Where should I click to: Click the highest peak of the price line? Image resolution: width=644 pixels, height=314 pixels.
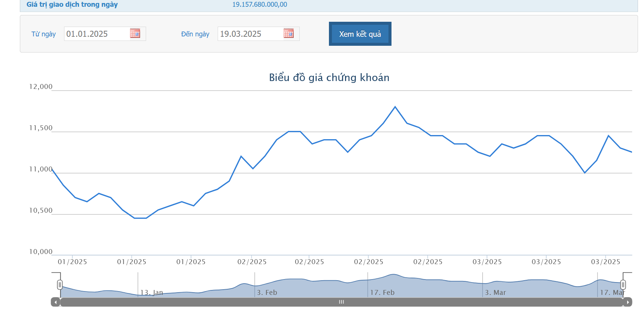point(395,107)
